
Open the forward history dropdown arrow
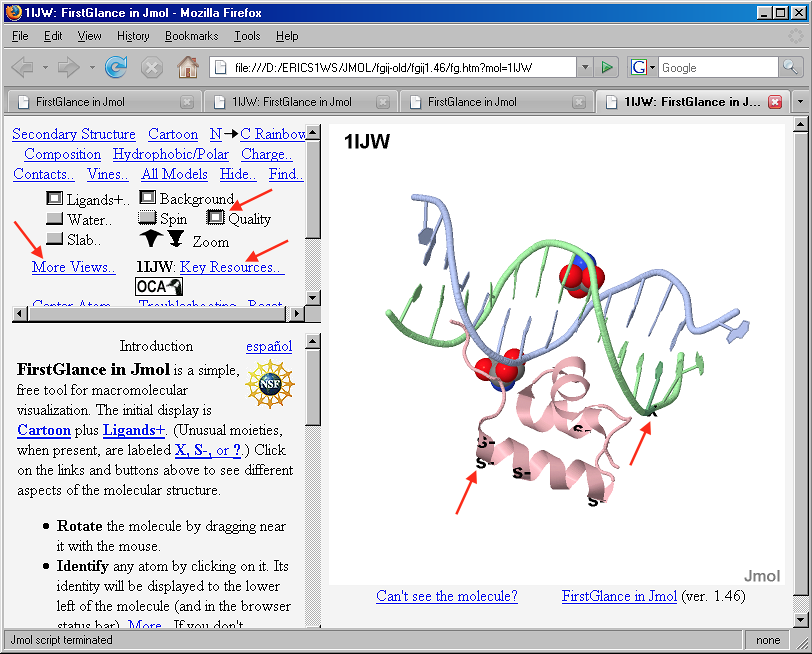(x=92, y=67)
